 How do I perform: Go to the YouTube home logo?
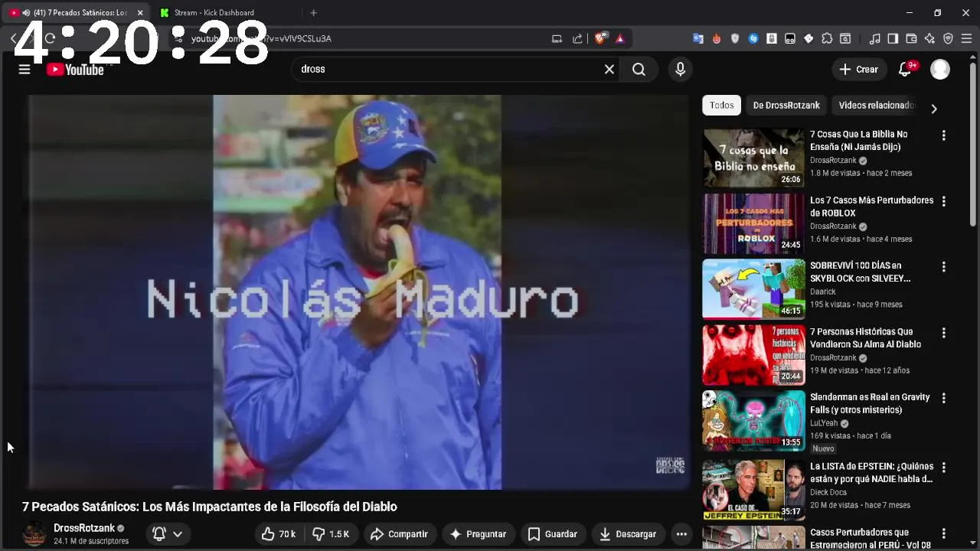click(x=75, y=70)
